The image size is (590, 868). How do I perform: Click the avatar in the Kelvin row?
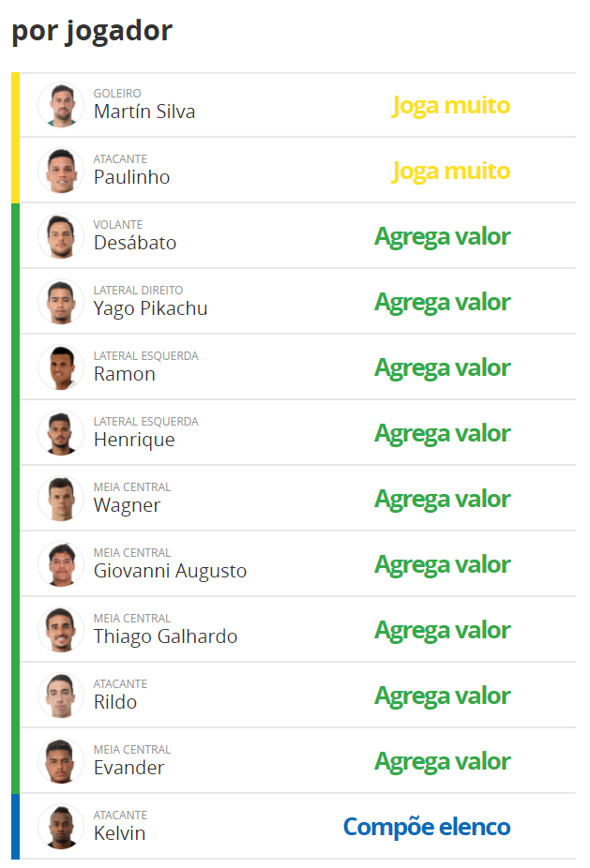coord(61,827)
